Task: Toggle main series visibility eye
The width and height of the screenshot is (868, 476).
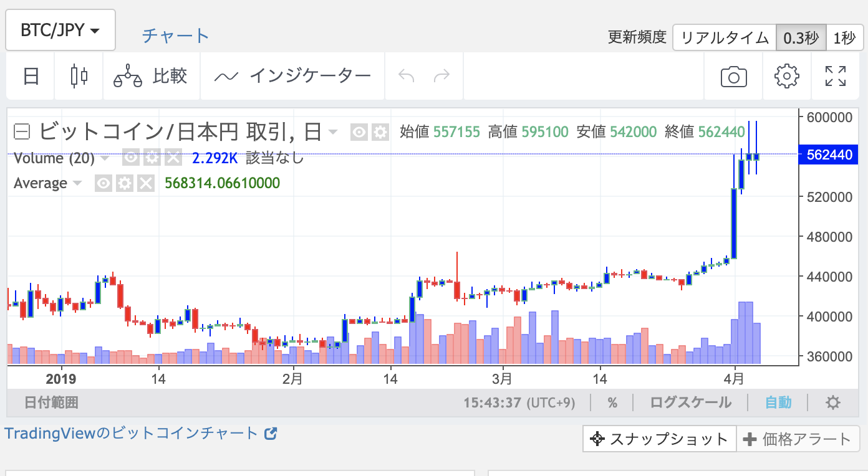Action: tap(359, 132)
